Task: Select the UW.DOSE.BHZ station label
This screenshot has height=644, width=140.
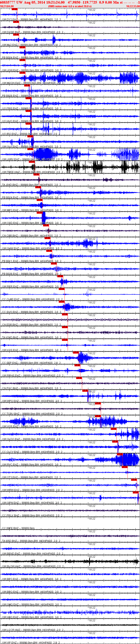Action: pos(11,32)
